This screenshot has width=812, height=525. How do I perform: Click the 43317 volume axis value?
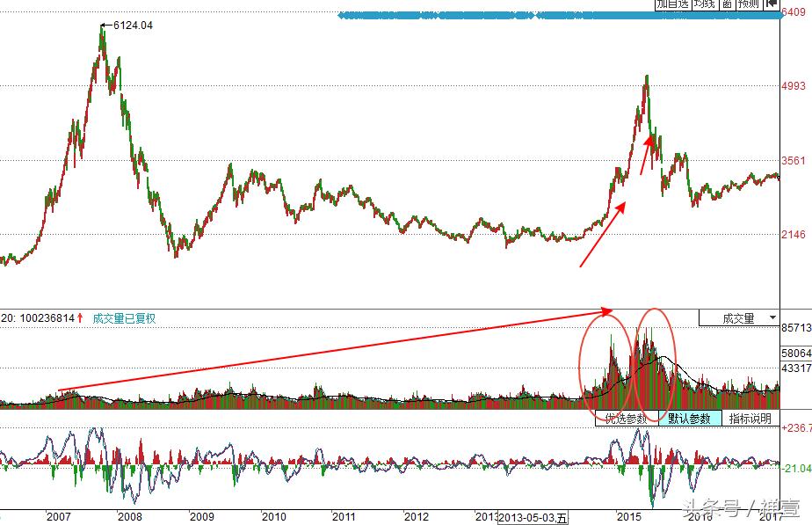tap(796, 368)
